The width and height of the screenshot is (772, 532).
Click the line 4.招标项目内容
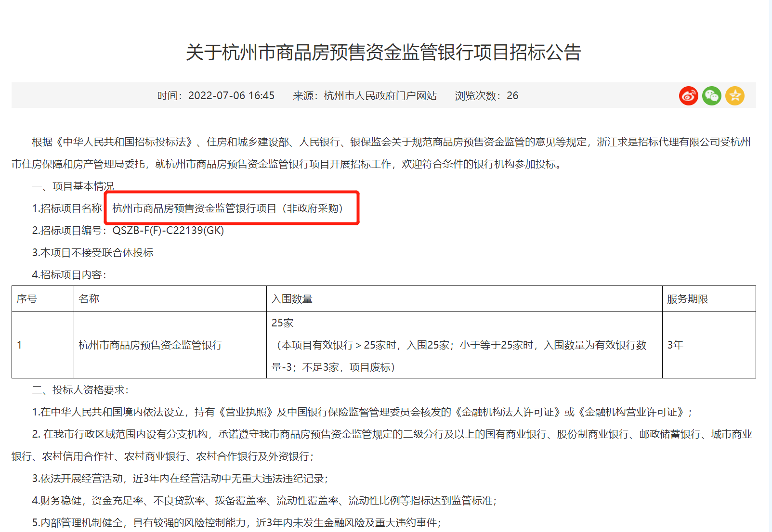[69, 275]
